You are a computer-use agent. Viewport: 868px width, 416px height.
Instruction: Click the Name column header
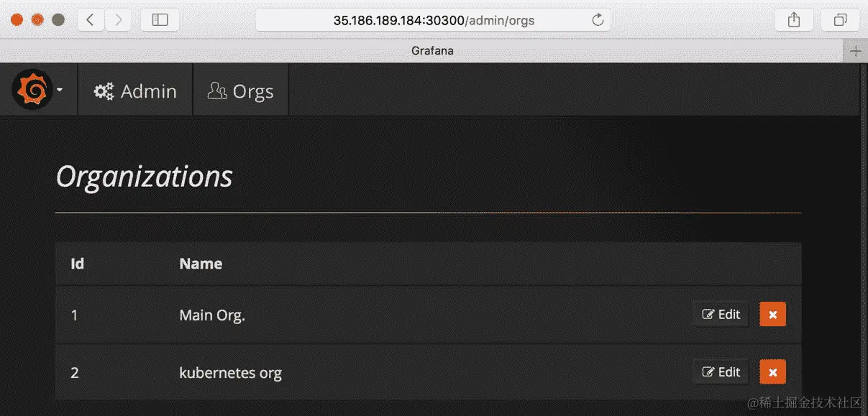[x=201, y=264]
